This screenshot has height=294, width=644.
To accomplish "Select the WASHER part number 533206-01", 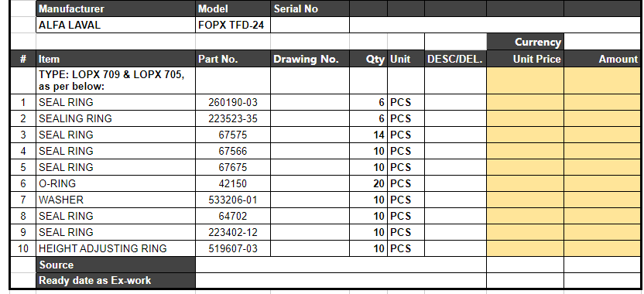I will coord(233,200).
